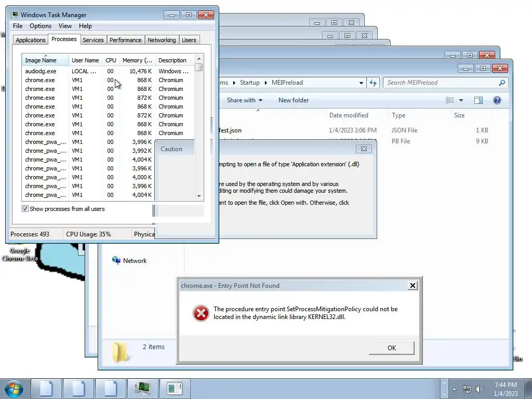Screen dimensions: 532x399
Task: Open Task Manager View menu
Action: pyautogui.click(x=65, y=26)
